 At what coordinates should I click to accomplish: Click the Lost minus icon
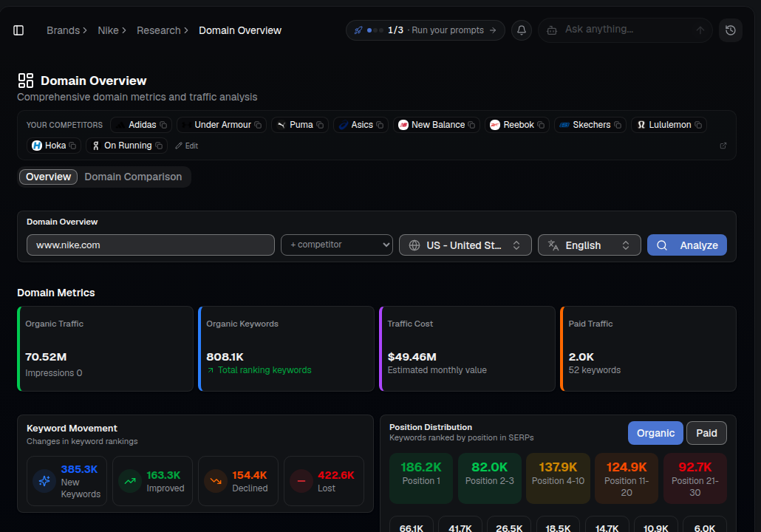coord(301,481)
